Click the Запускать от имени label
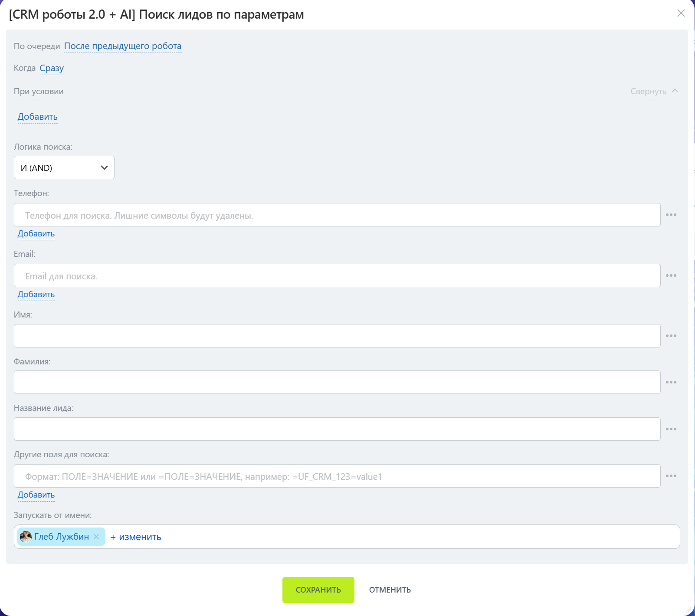This screenshot has width=695, height=616. click(52, 515)
